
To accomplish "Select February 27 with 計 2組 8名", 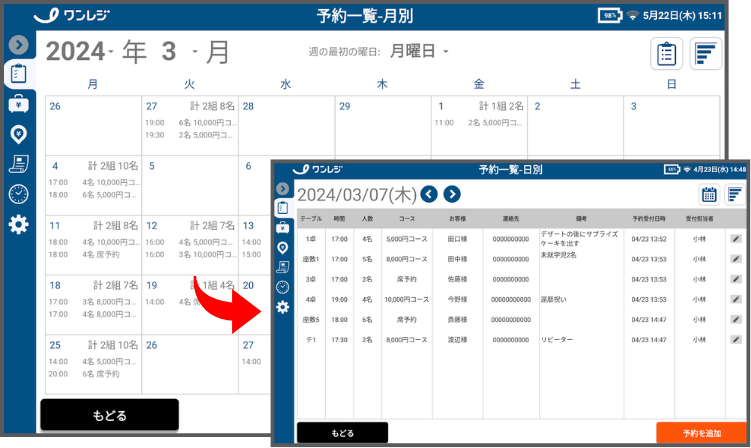I will click(x=190, y=126).
